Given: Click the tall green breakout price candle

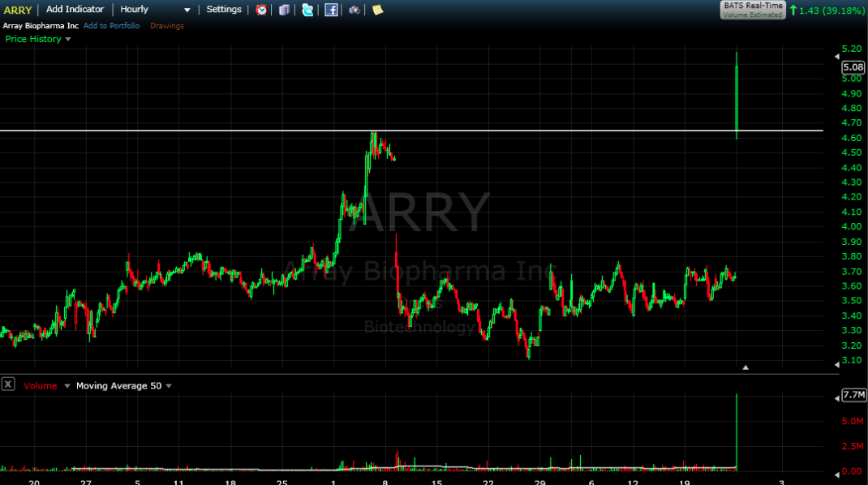Looking at the screenshot, I should pos(737,95).
